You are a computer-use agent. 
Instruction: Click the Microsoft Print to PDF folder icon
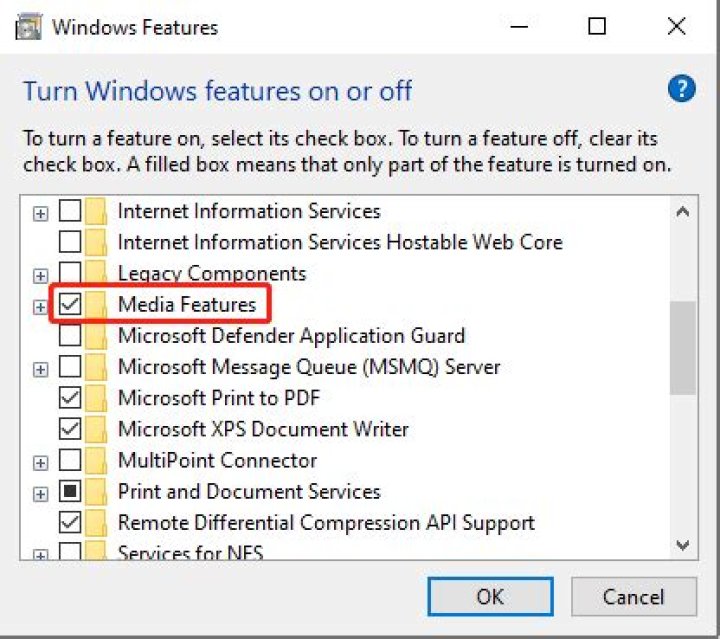(97, 398)
